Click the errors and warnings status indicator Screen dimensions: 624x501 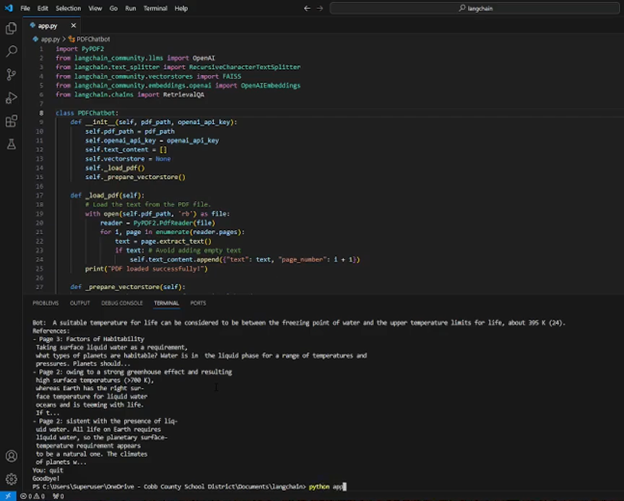coord(32,496)
